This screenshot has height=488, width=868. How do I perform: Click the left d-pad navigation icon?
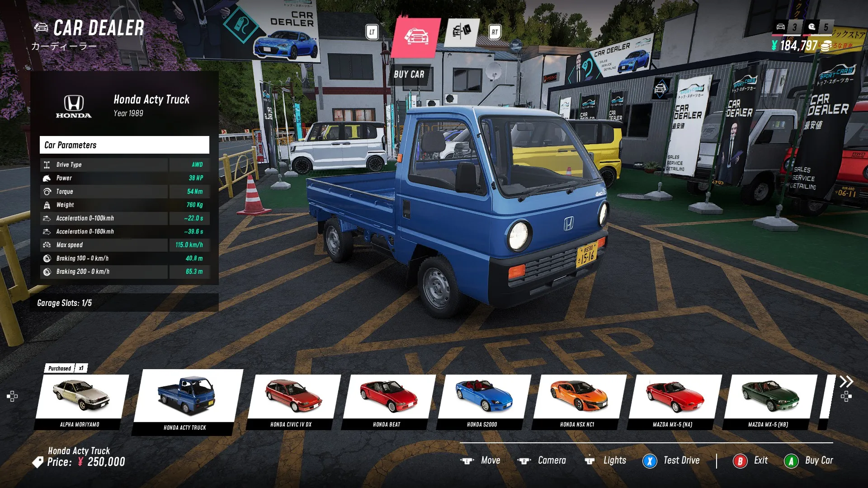12,397
